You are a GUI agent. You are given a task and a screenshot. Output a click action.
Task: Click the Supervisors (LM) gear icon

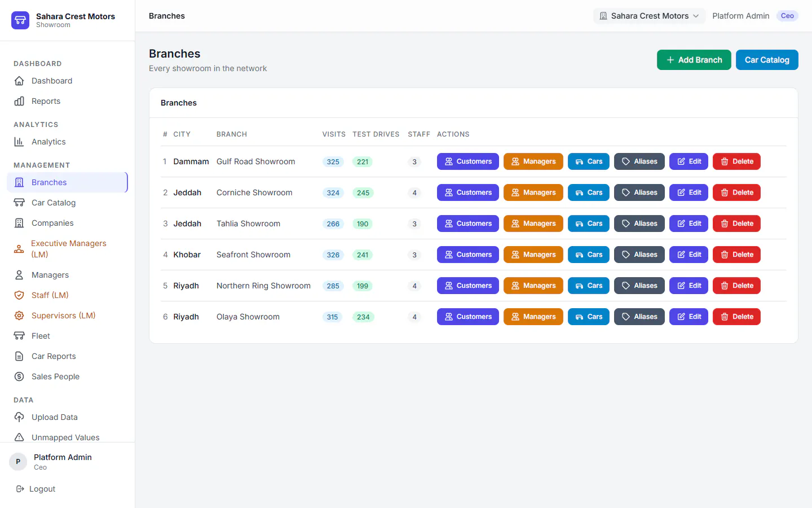click(19, 316)
